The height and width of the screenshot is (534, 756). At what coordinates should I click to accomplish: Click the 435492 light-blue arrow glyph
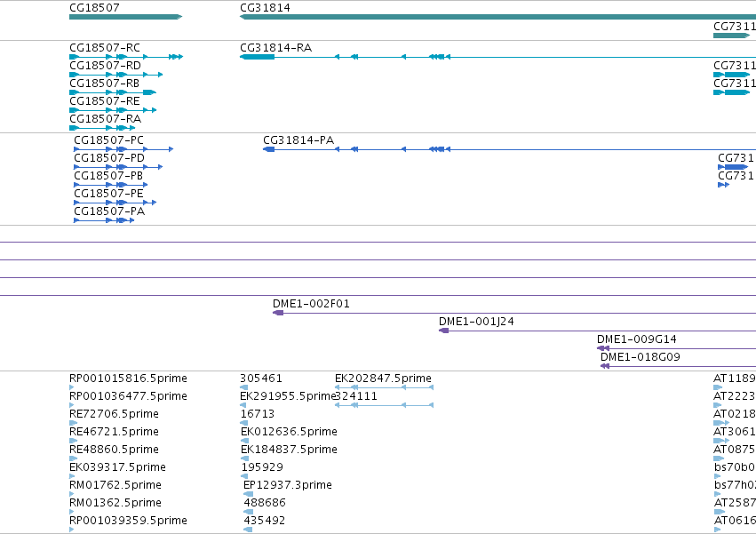249,530
